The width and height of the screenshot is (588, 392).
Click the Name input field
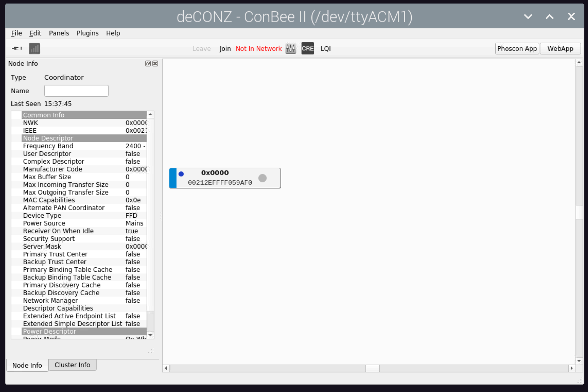coord(76,91)
